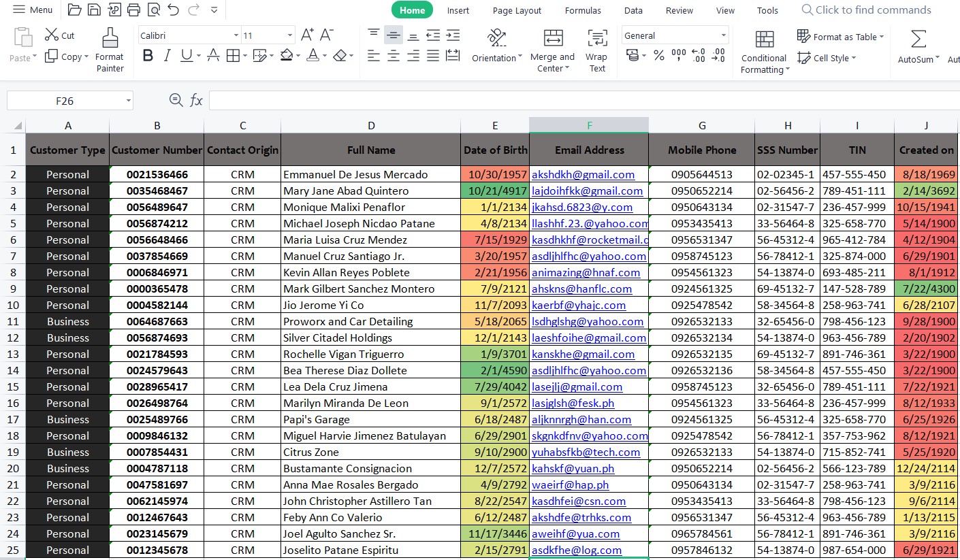960x560 pixels.
Task: Click the Increase Font Size icon
Action: click(307, 35)
